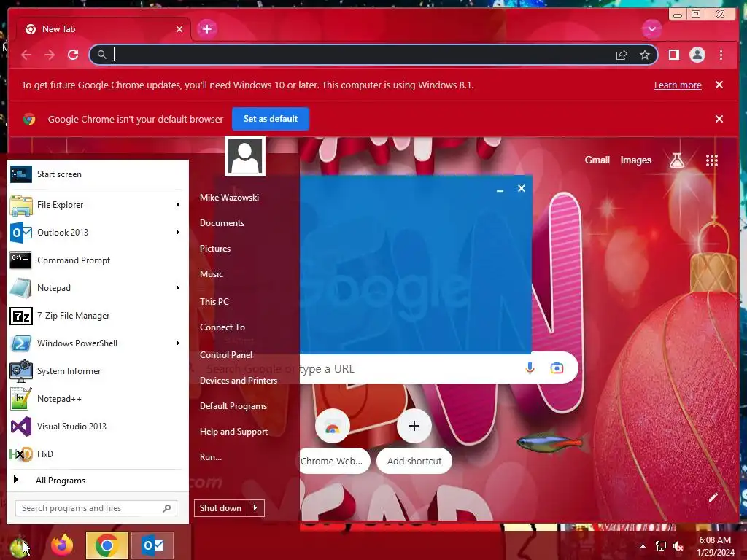Viewport: 747px width, 560px height.
Task: Dismiss the Windows 10 update notice
Action: [719, 85]
